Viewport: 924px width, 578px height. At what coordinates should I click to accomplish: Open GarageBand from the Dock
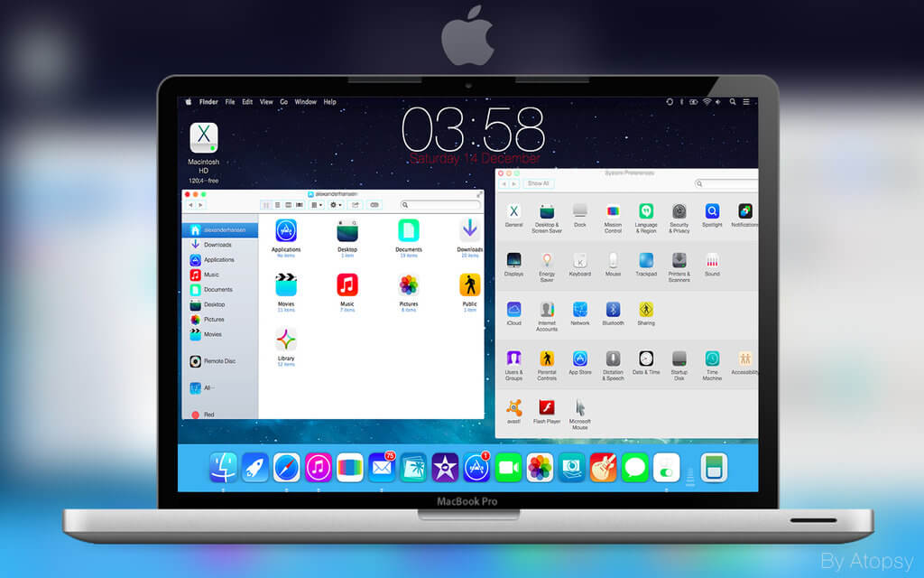(x=603, y=468)
